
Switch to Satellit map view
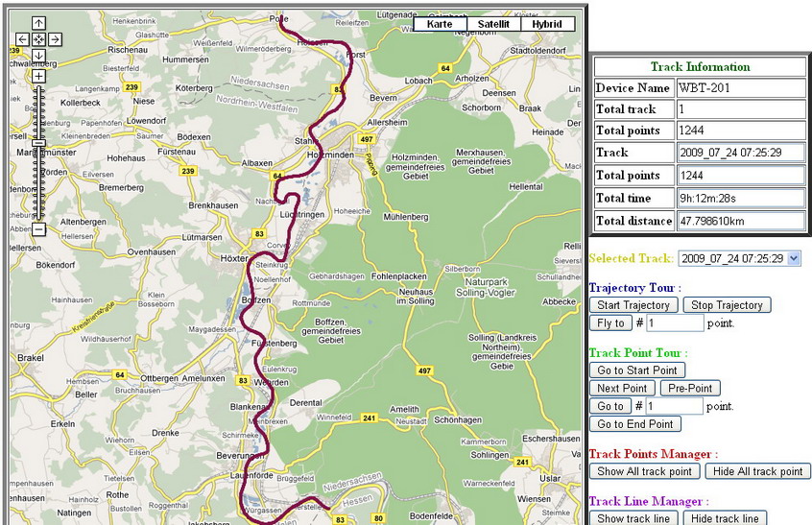493,24
